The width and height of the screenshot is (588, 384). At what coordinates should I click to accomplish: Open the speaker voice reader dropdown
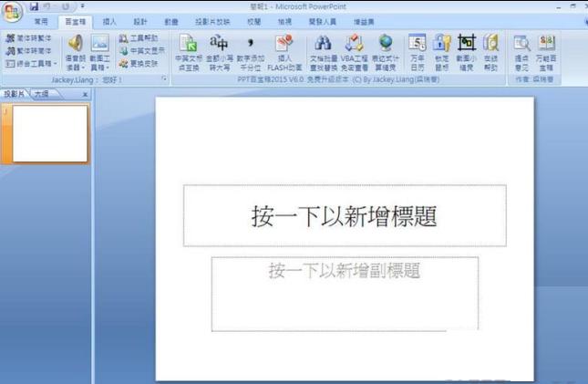(75, 53)
